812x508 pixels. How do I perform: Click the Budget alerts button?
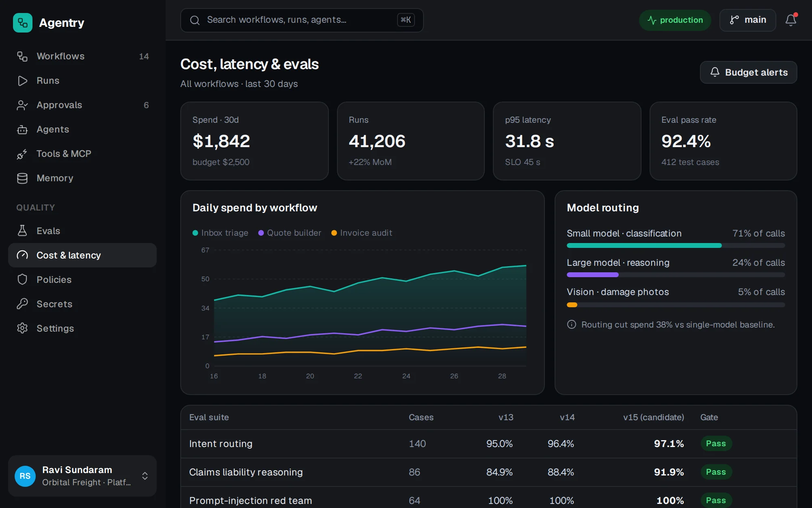point(748,72)
